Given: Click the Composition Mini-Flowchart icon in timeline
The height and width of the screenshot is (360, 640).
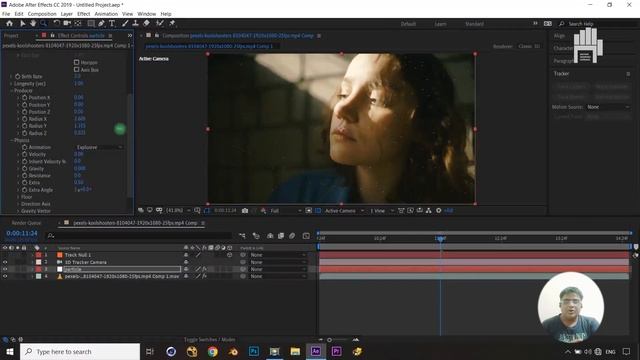Looking at the screenshot, I should pyautogui.click(x=242, y=236).
